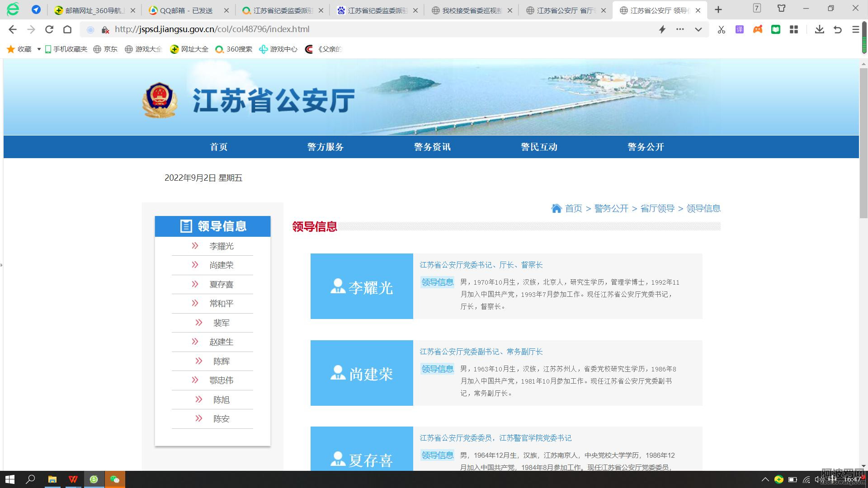
Task: Close the QQ邮箱 tab
Action: [x=226, y=10]
